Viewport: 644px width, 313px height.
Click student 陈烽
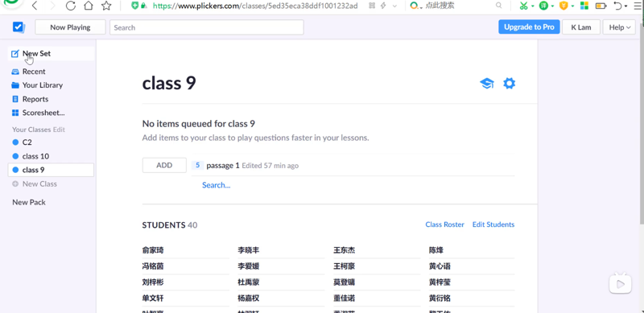tap(436, 250)
